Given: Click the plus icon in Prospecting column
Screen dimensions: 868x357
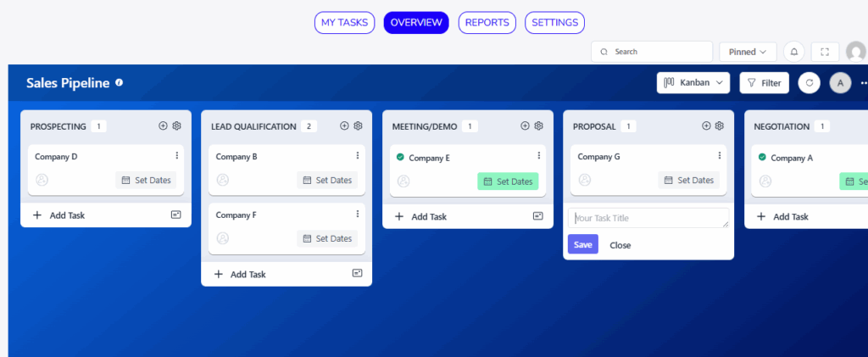Looking at the screenshot, I should coord(164,126).
